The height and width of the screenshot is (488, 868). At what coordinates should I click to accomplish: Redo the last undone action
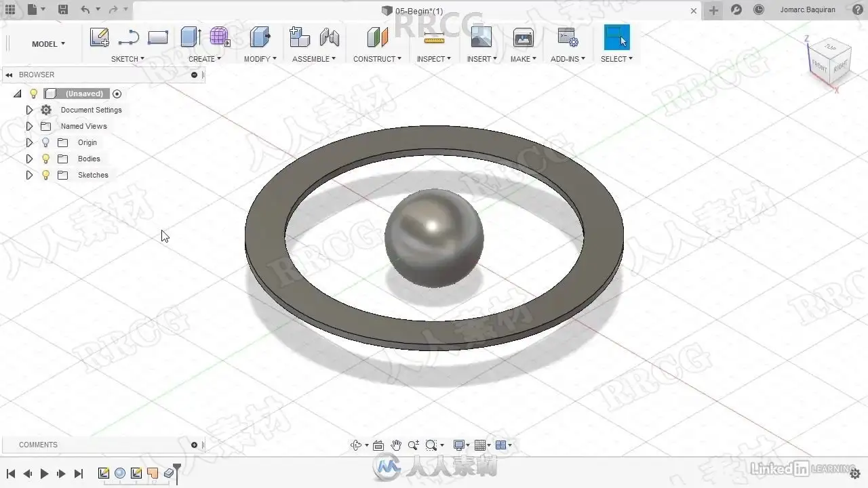click(113, 9)
